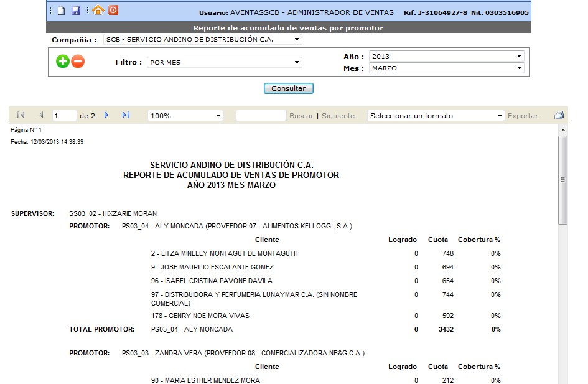Print the report using printer icon
This screenshot has height=384, width=588.
559,116
